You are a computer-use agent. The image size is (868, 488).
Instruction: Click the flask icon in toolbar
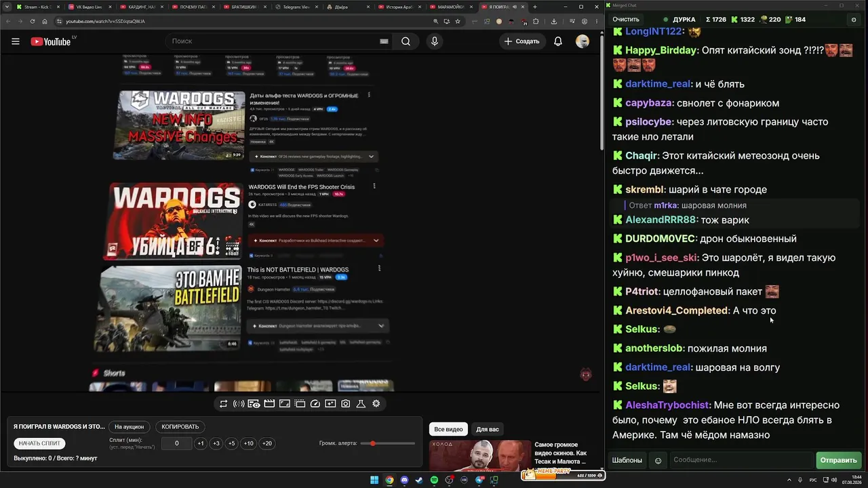click(x=361, y=404)
